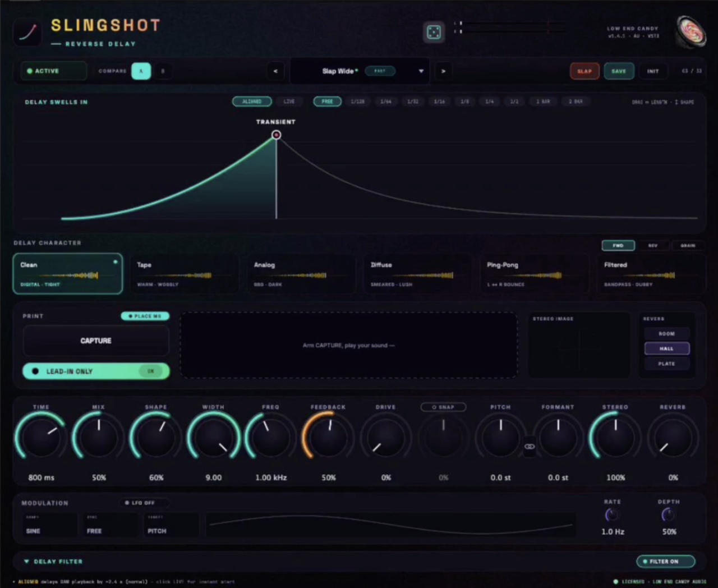Viewport: 718px width, 588px height.
Task: Click the dice randomize icon
Action: tap(434, 33)
